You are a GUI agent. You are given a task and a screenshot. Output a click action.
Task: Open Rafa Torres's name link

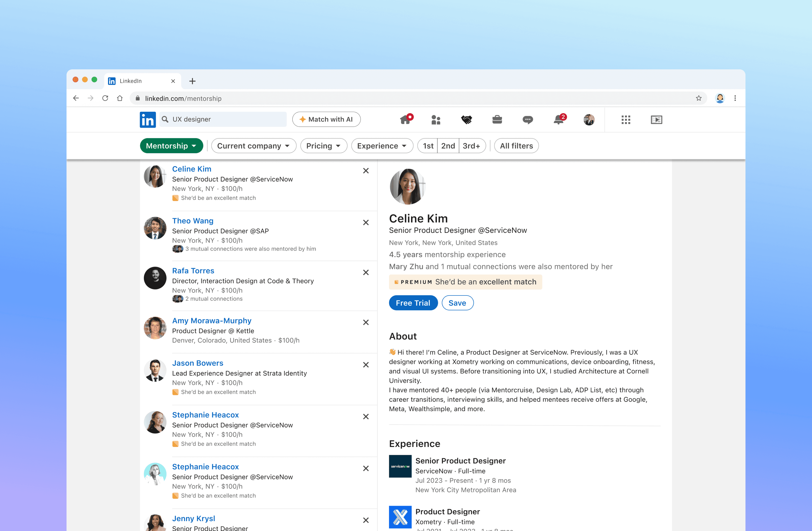[x=193, y=271]
